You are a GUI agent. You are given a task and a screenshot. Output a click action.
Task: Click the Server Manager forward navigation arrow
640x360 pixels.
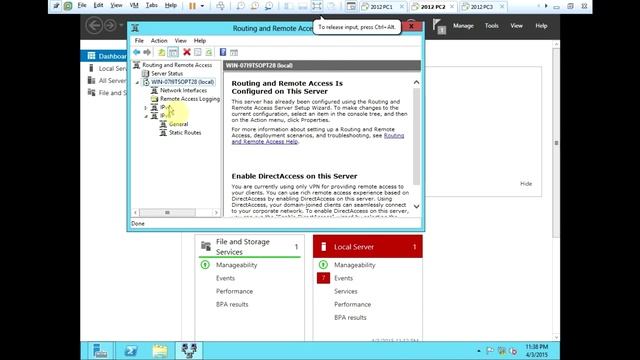tap(110, 26)
